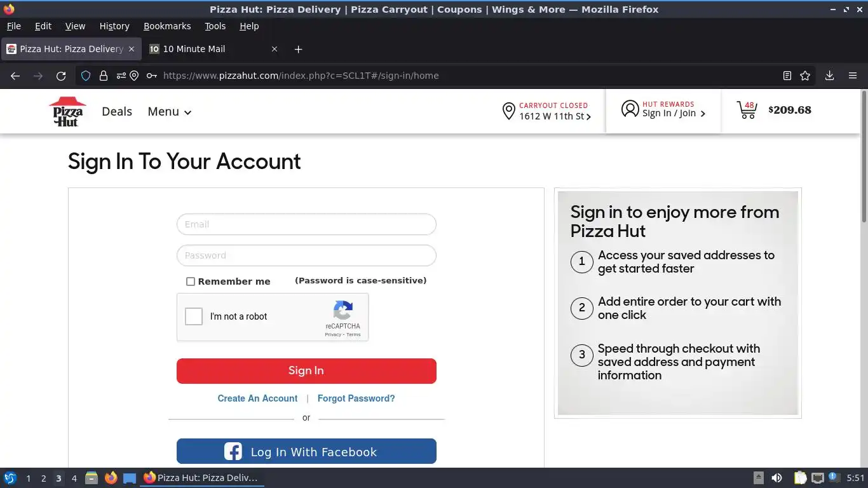
Task: Focus the Password input field
Action: pos(306,255)
